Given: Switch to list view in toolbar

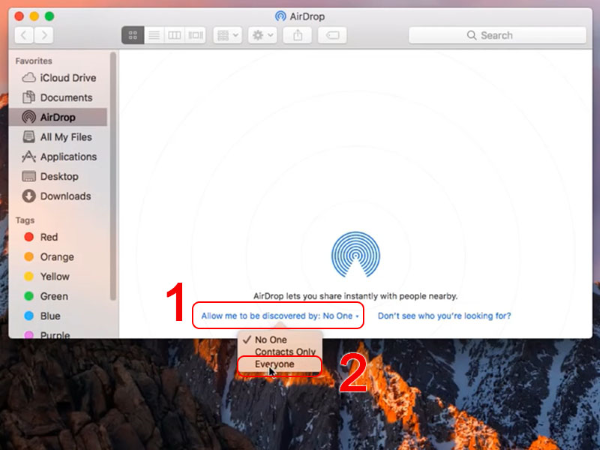Looking at the screenshot, I should [x=153, y=35].
